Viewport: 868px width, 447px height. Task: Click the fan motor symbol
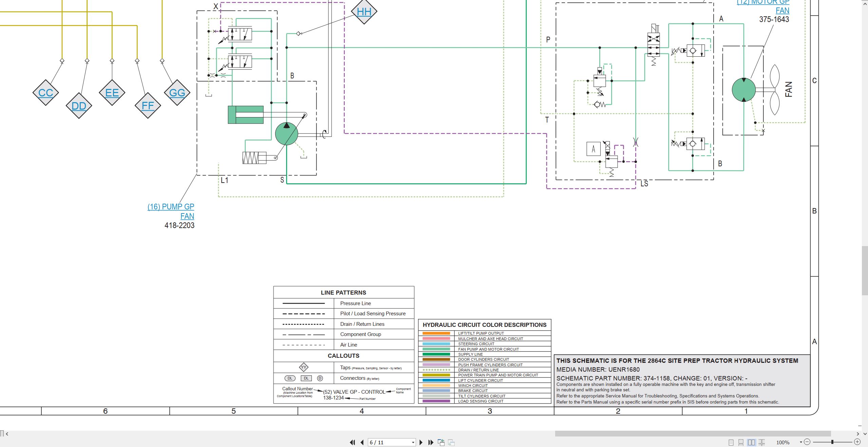744,90
